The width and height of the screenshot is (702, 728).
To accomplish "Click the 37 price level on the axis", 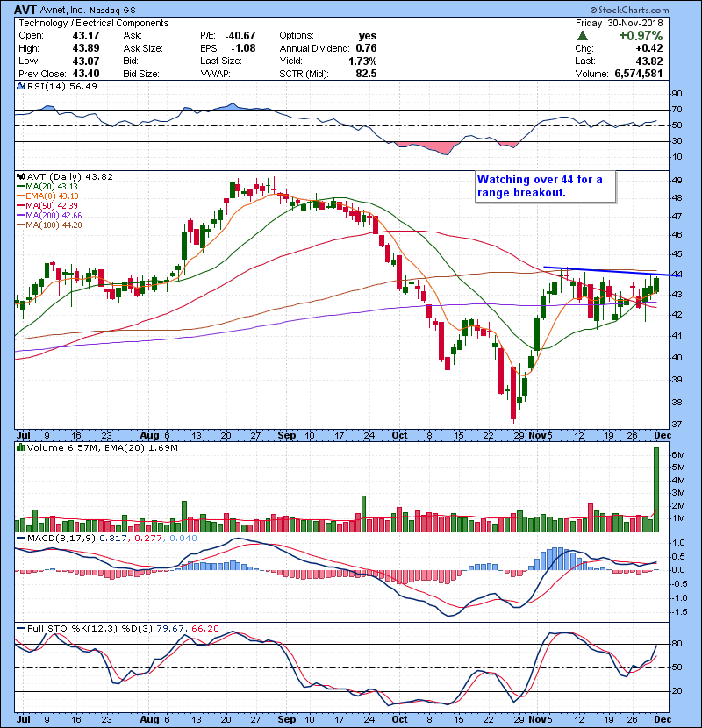I will click(677, 424).
